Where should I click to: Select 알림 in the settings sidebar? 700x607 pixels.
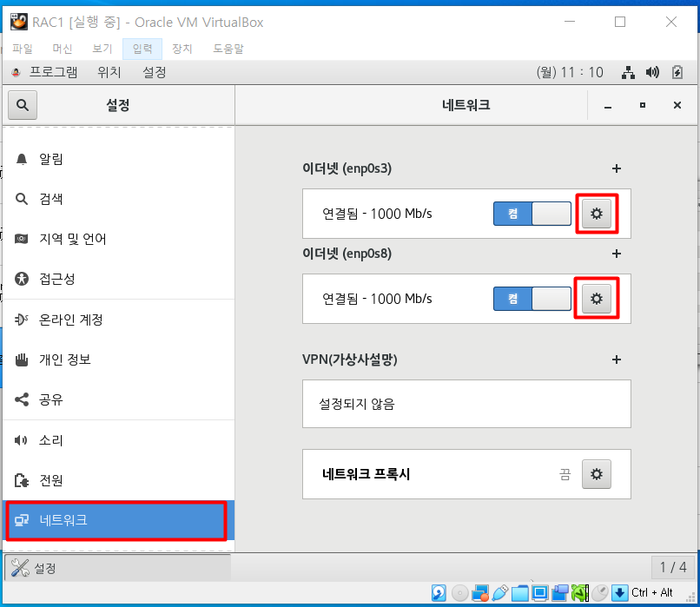coord(118,159)
